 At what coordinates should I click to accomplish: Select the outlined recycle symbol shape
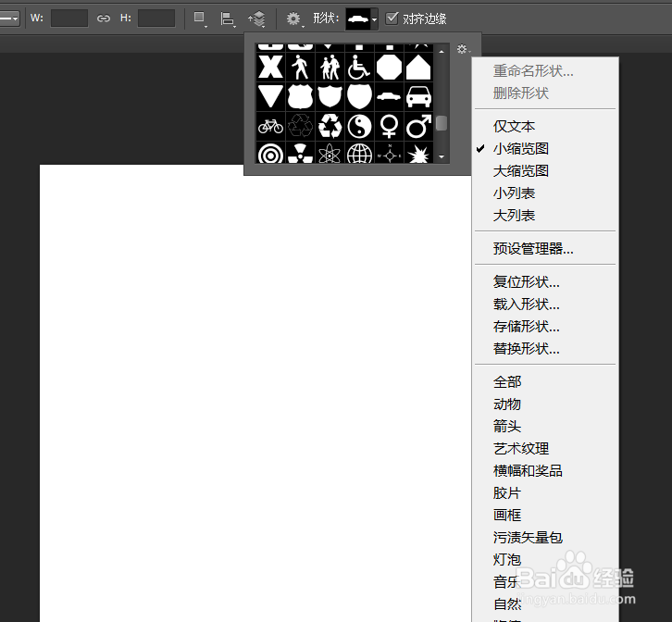300,127
